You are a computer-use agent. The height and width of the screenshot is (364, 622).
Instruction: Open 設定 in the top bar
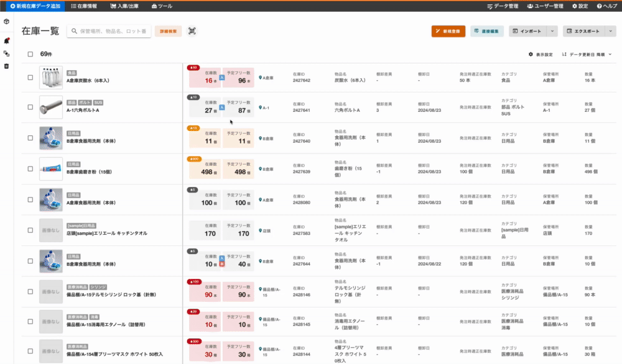click(580, 6)
